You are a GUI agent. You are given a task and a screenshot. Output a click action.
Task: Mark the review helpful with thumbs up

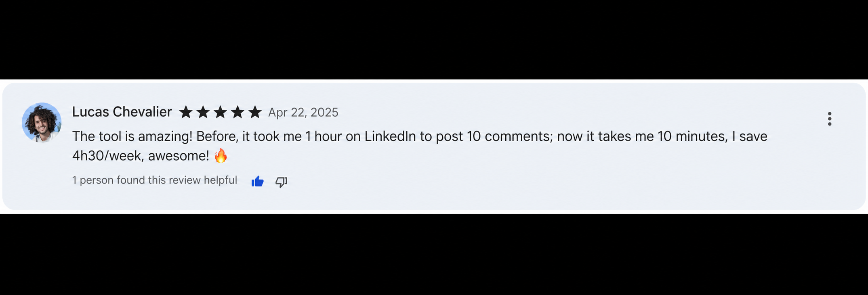tap(257, 182)
